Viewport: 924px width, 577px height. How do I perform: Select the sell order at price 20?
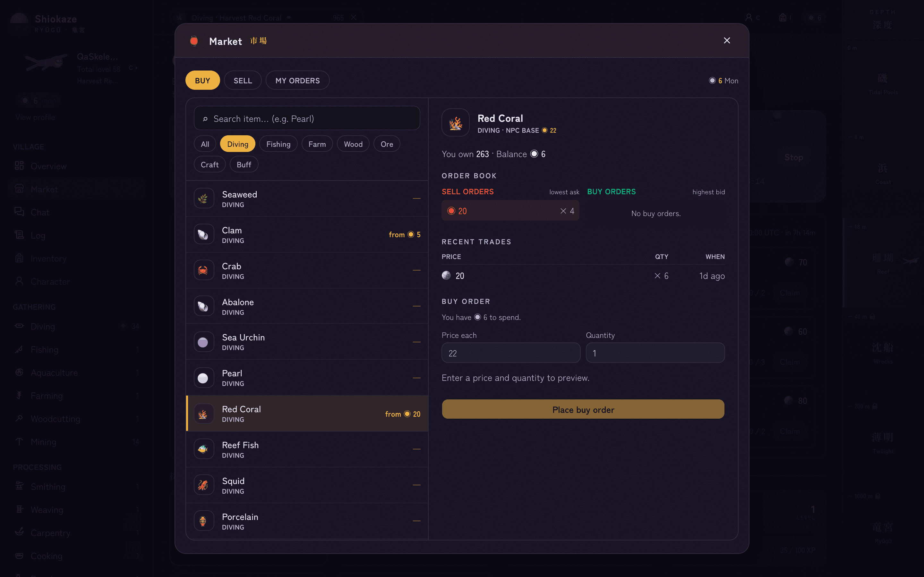tap(510, 211)
